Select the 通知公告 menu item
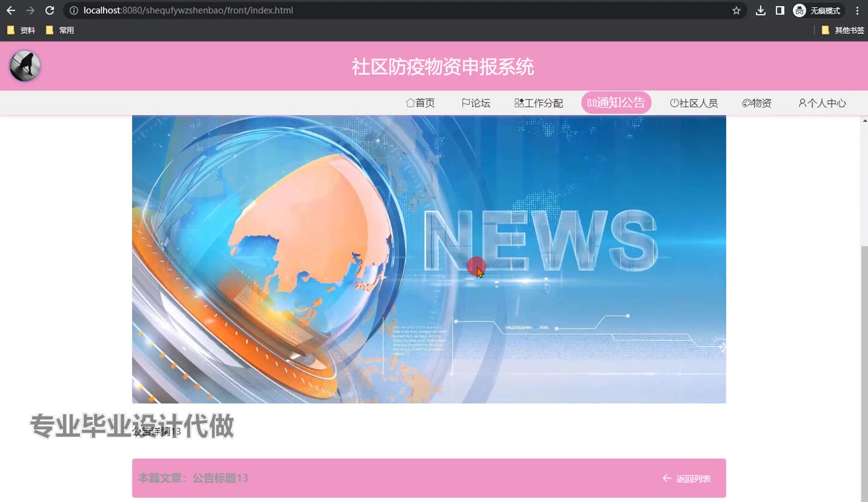868x502 pixels. (616, 103)
